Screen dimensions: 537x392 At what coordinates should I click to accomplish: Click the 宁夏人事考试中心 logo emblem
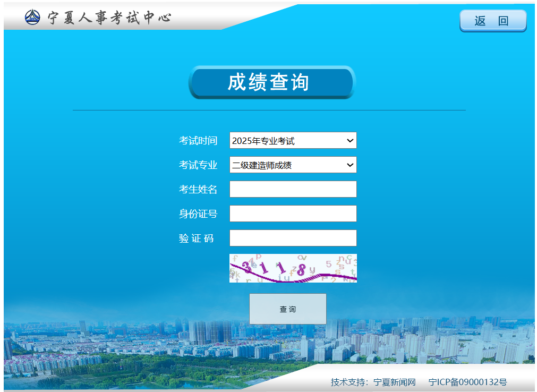[x=33, y=16]
